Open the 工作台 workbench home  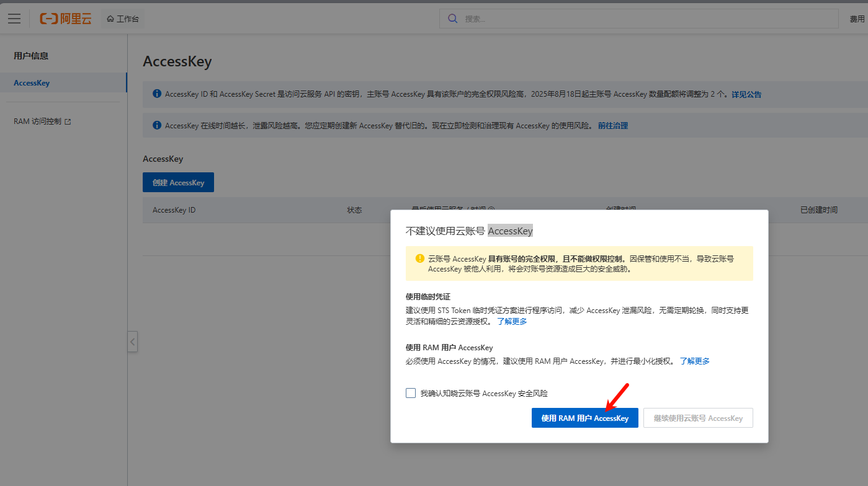123,19
